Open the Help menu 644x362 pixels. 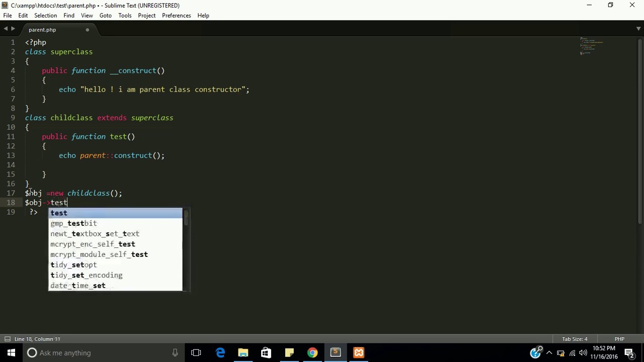coord(203,16)
